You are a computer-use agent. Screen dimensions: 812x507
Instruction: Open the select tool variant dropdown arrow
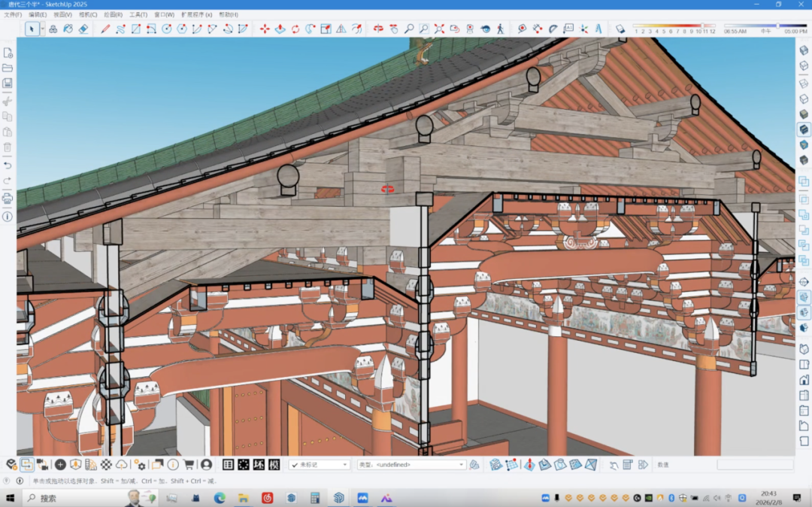pyautogui.click(x=42, y=29)
